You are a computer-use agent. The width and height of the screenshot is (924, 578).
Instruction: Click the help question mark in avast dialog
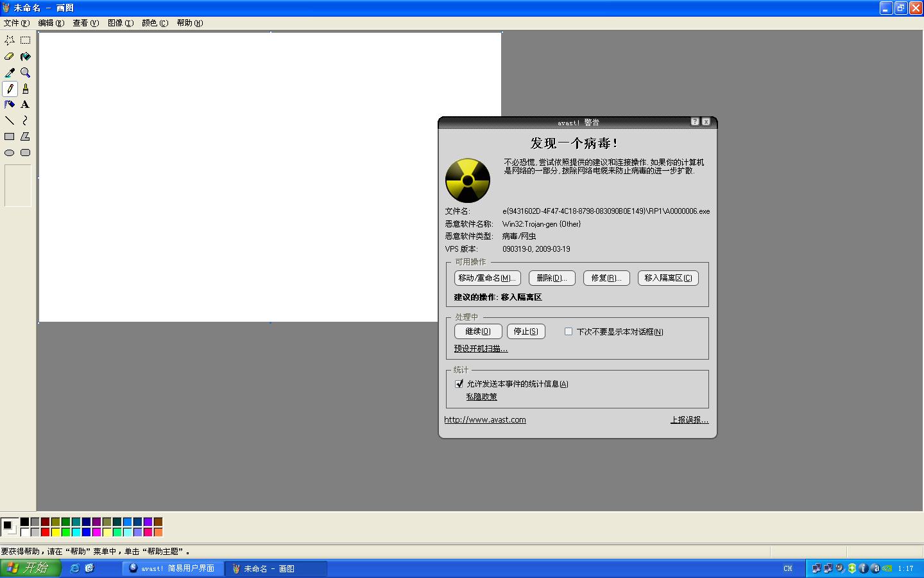click(695, 121)
